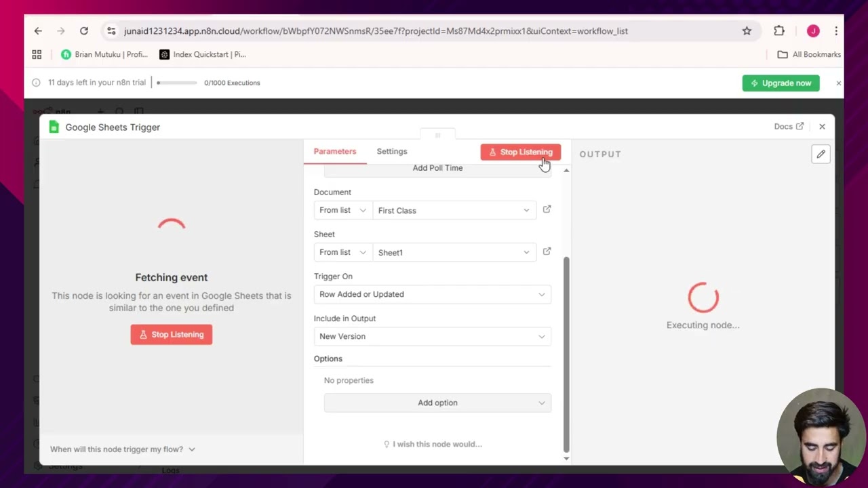
Task: Click the Google Sheets node icon
Action: click(x=54, y=127)
